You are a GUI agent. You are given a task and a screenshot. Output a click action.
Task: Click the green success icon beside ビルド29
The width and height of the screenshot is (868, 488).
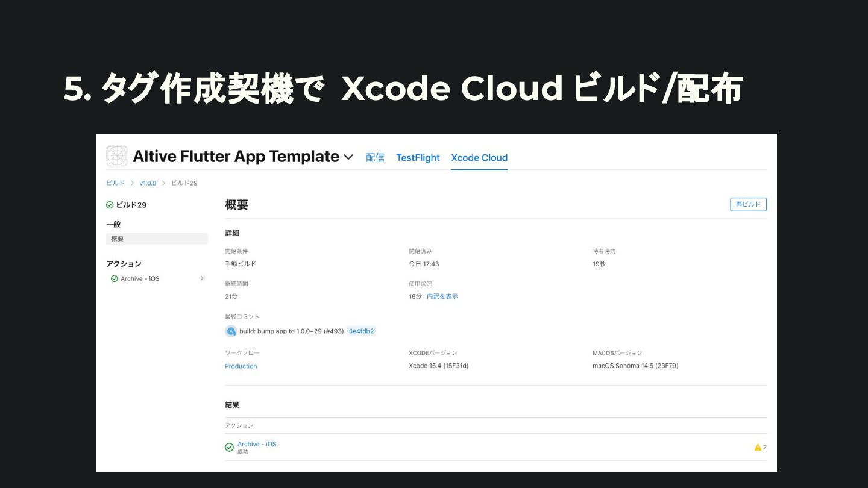[110, 205]
